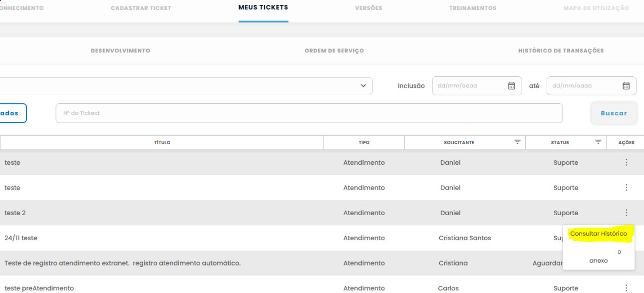Click the Inclusão start date field
Viewport: 644px width, 293px height.
pyautogui.click(x=469, y=86)
